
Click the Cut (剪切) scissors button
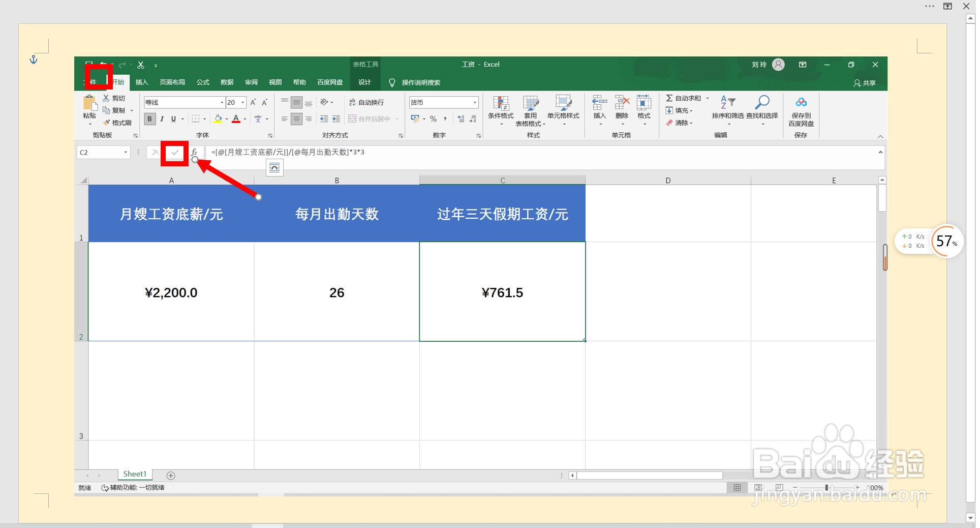pyautogui.click(x=114, y=98)
